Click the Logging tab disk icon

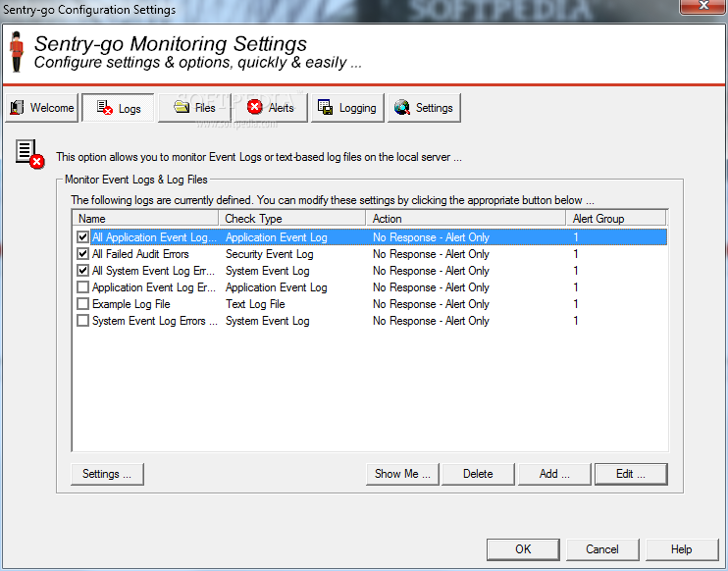point(325,107)
